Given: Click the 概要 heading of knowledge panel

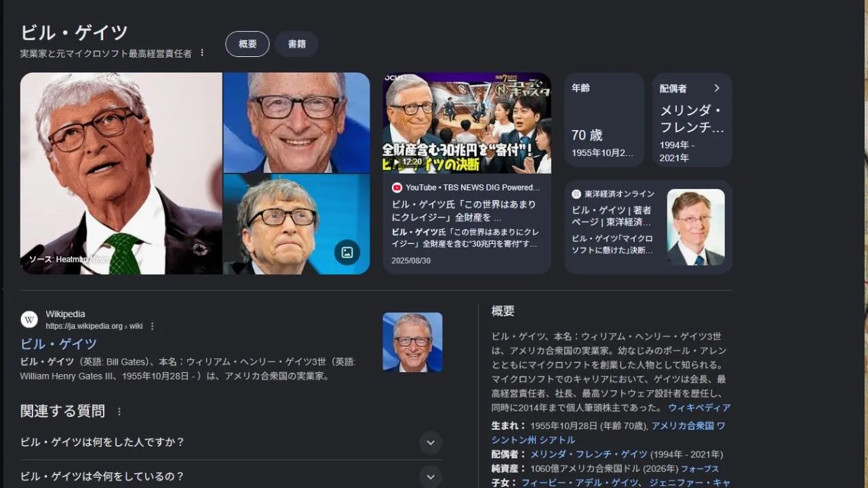Looking at the screenshot, I should tap(503, 311).
